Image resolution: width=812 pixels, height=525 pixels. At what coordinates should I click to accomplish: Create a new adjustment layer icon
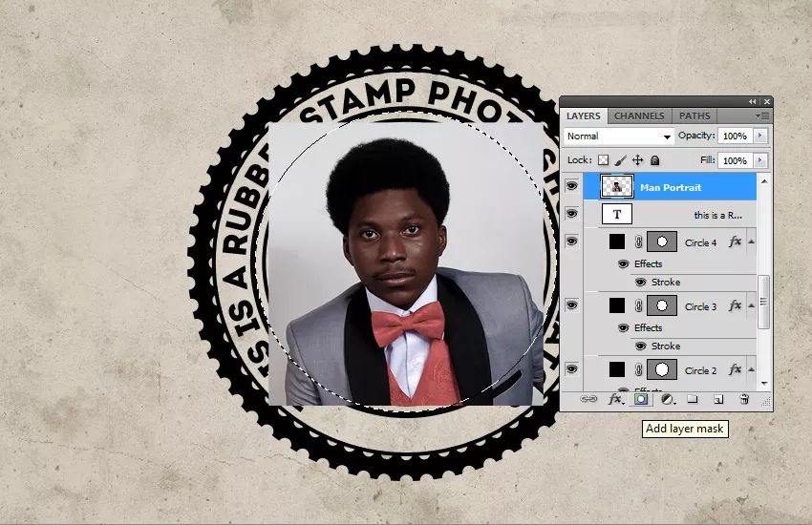668,399
